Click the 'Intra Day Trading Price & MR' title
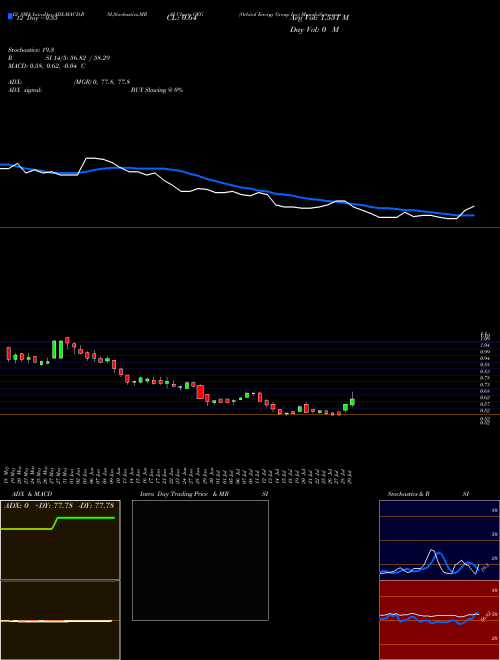Image resolution: width=500 pixels, height=660 pixels. (x=185, y=494)
